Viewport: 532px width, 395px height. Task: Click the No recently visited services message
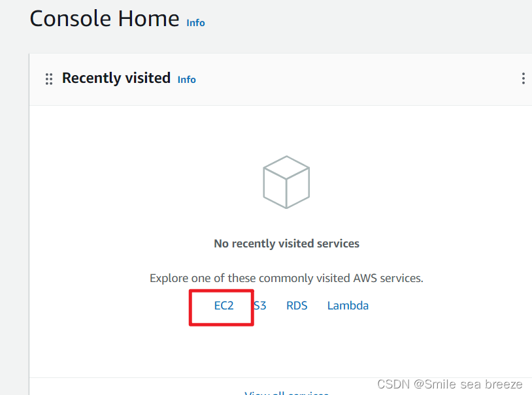[286, 243]
